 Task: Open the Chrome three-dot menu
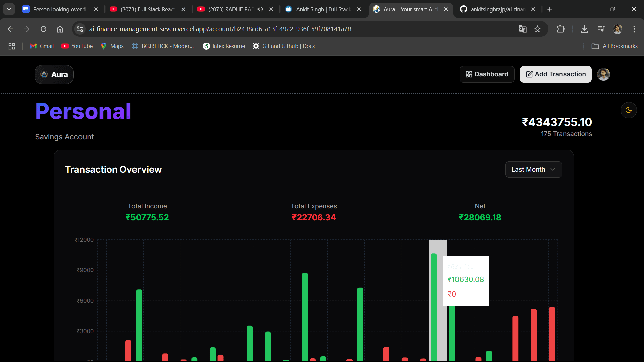634,29
